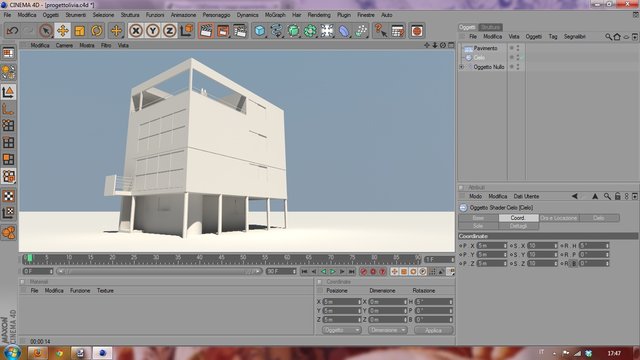Screen dimensions: 640x360
Task: Click frame 50 on the timeline ruler
Action: [x=243, y=258]
